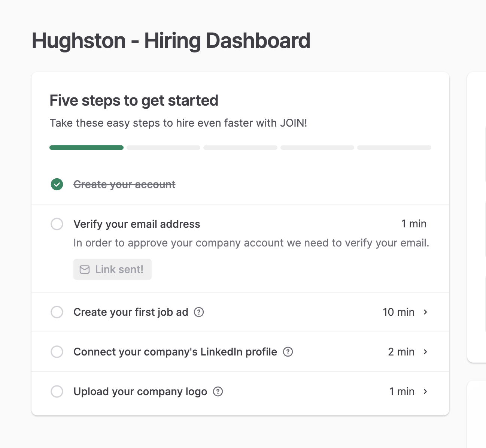This screenshot has height=448, width=486.
Task: Expand the Connect LinkedIn profile chevron
Action: [425, 352]
